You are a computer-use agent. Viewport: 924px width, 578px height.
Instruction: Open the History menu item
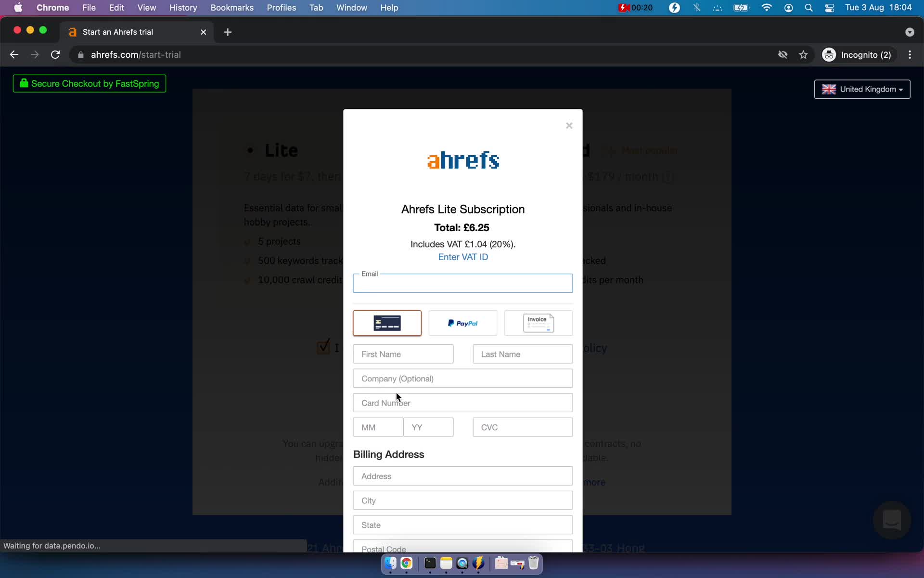click(183, 7)
